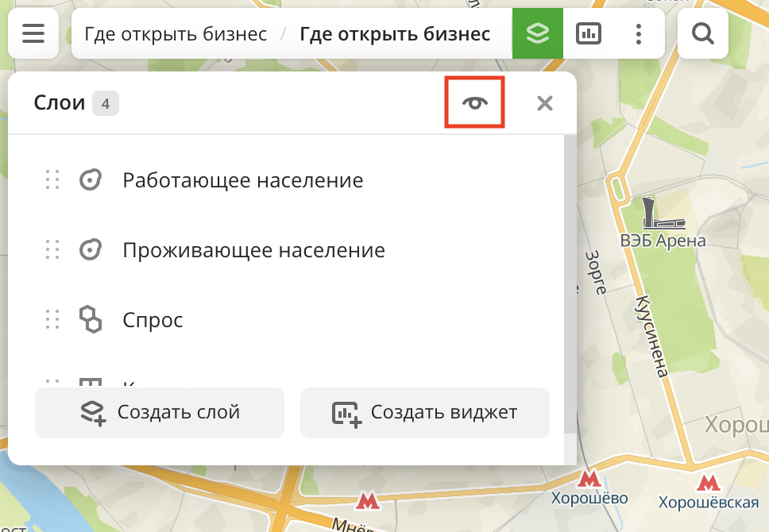The width and height of the screenshot is (769, 532).
Task: Click the hexagon icon of the Спрос layer
Action: pos(91,319)
